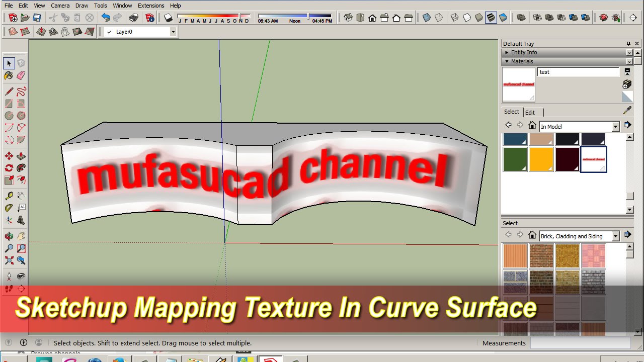This screenshot has height=362, width=644.
Task: Choose the Follow Me tool
Action: click(x=21, y=168)
